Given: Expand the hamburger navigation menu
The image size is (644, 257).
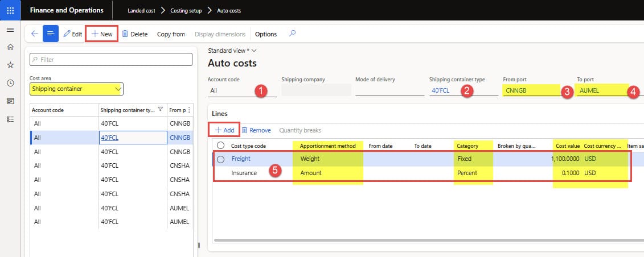Looking at the screenshot, I should coord(10,30).
